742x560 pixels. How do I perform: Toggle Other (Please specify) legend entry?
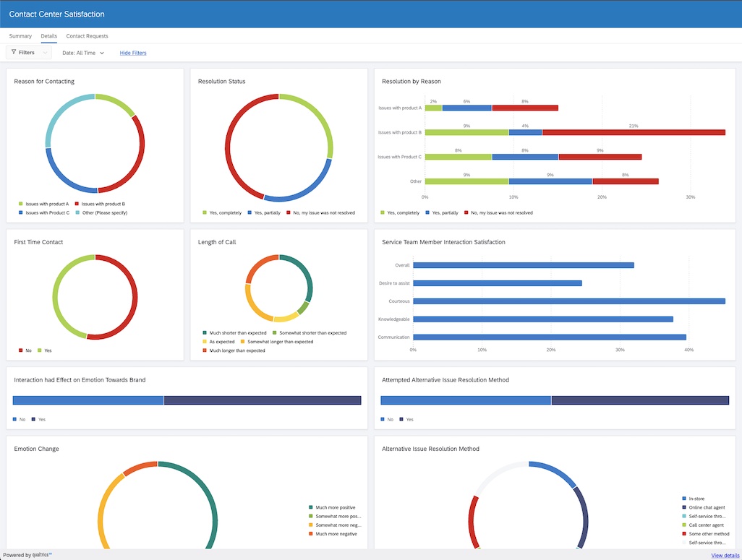pyautogui.click(x=101, y=213)
